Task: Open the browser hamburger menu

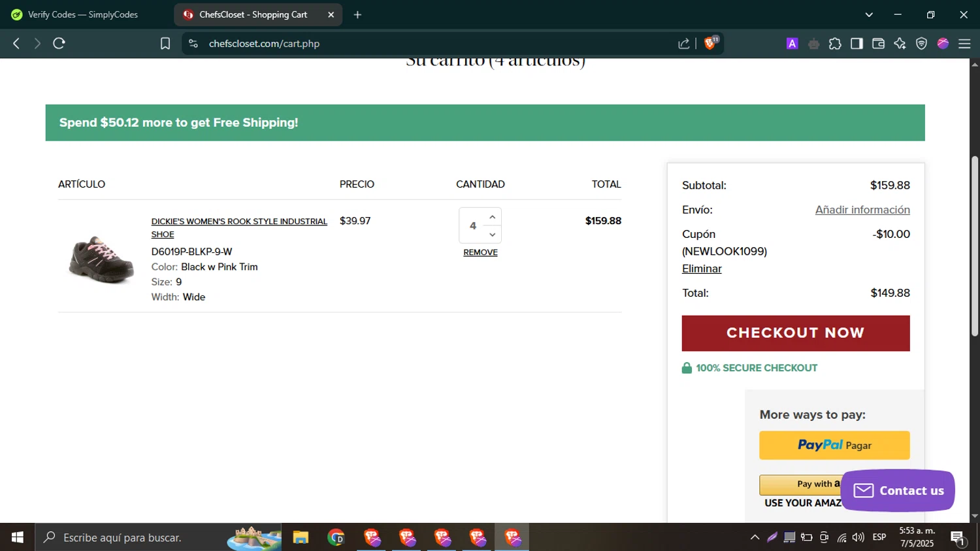Action: 964,44
